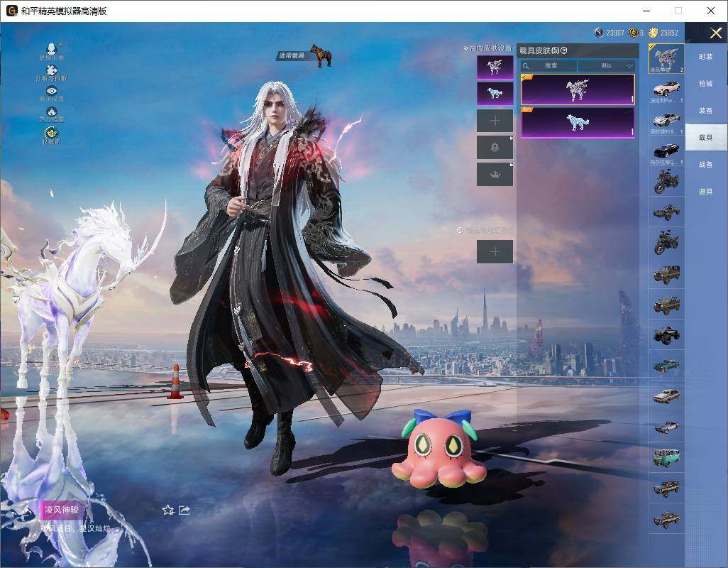The height and width of the screenshot is (568, 728).
Task: Click the 搜索 search field
Action: pyautogui.click(x=548, y=66)
